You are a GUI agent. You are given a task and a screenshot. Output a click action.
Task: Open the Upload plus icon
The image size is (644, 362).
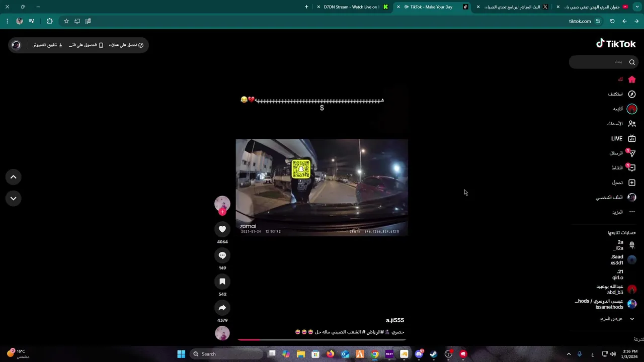pos(632,183)
